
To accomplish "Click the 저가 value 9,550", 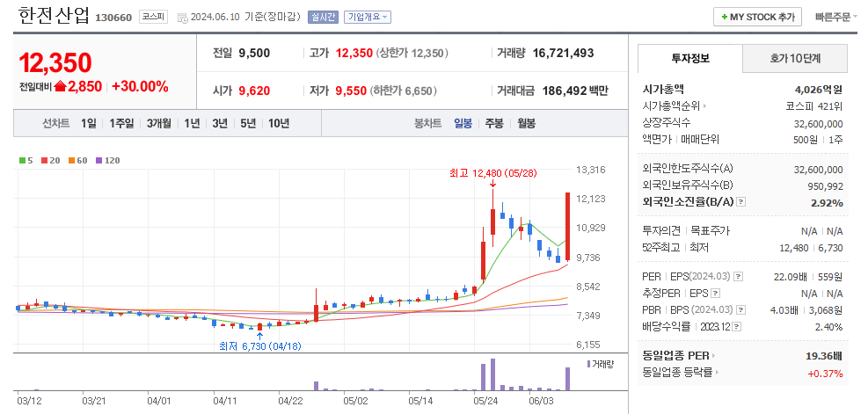I will coord(350,91).
